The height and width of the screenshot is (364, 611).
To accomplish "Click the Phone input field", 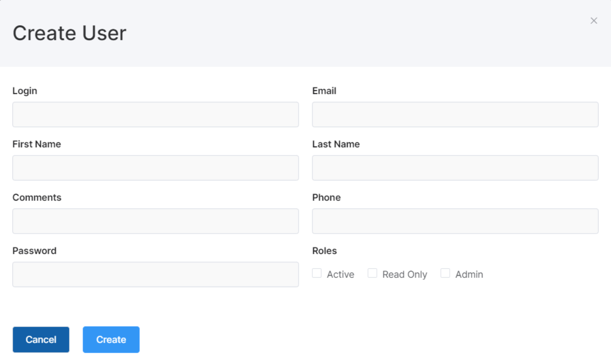I will point(455,221).
